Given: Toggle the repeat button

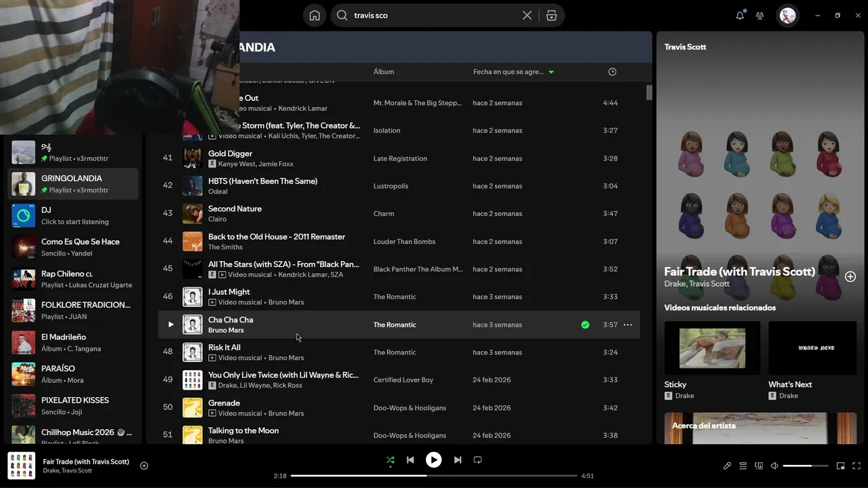Looking at the screenshot, I should (477, 460).
